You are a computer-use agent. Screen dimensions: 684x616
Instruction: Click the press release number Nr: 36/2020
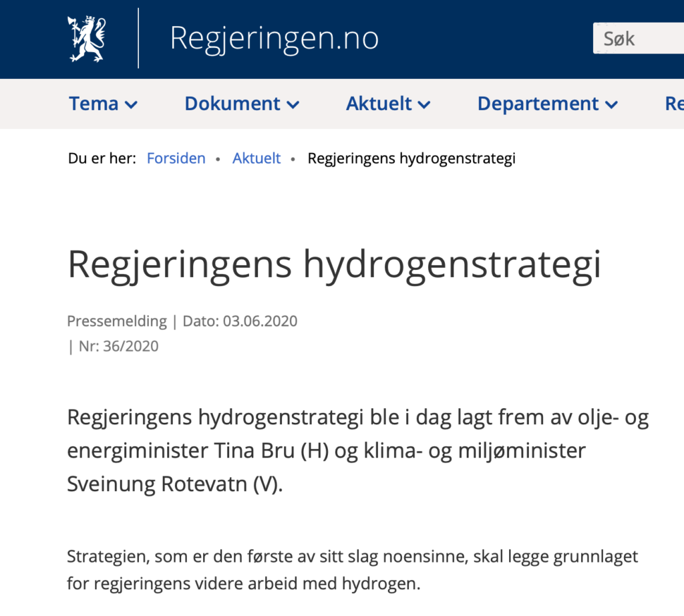119,346
